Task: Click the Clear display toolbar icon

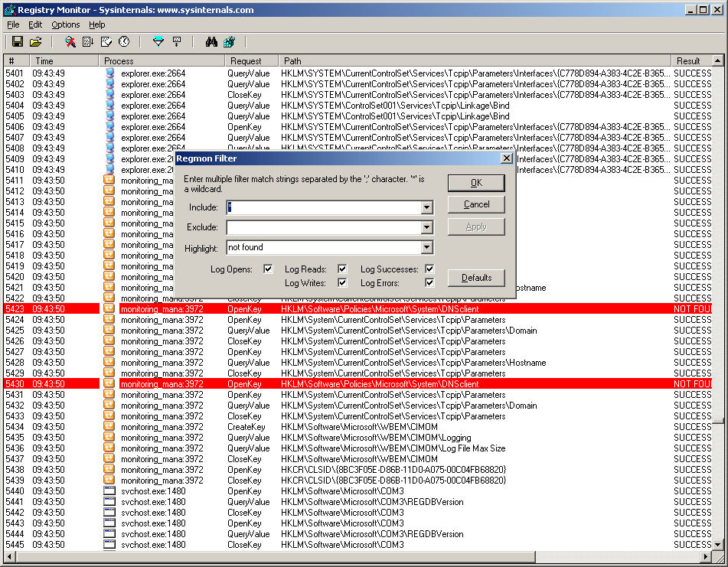Action: coord(106,42)
